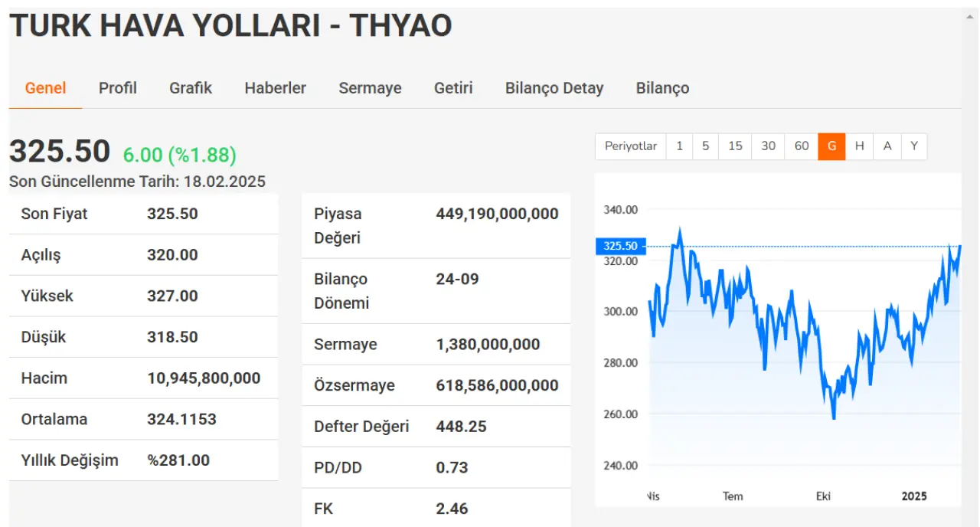The image size is (980, 527).
Task: Go to the Haberler tab
Action: (275, 88)
